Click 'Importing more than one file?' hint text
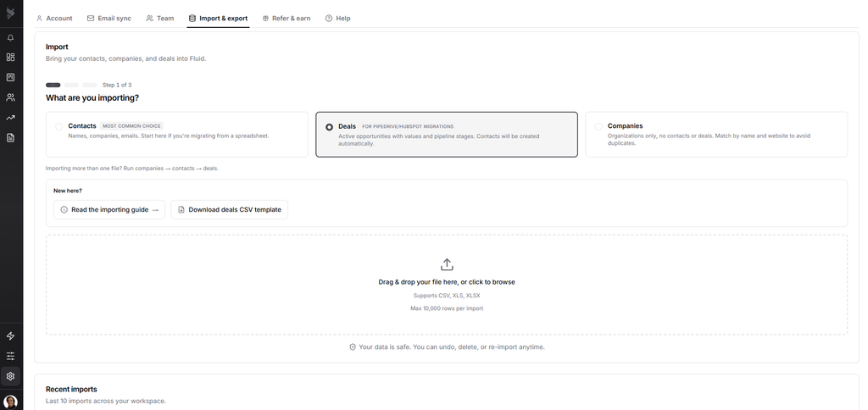Screen dimensions: 868x410 click(x=132, y=169)
